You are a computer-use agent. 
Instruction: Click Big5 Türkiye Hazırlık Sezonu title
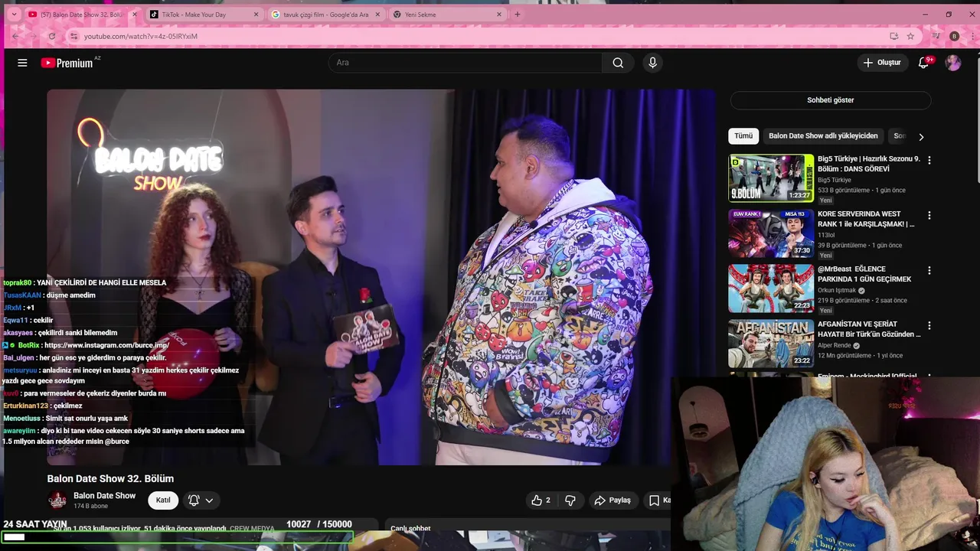coord(869,164)
